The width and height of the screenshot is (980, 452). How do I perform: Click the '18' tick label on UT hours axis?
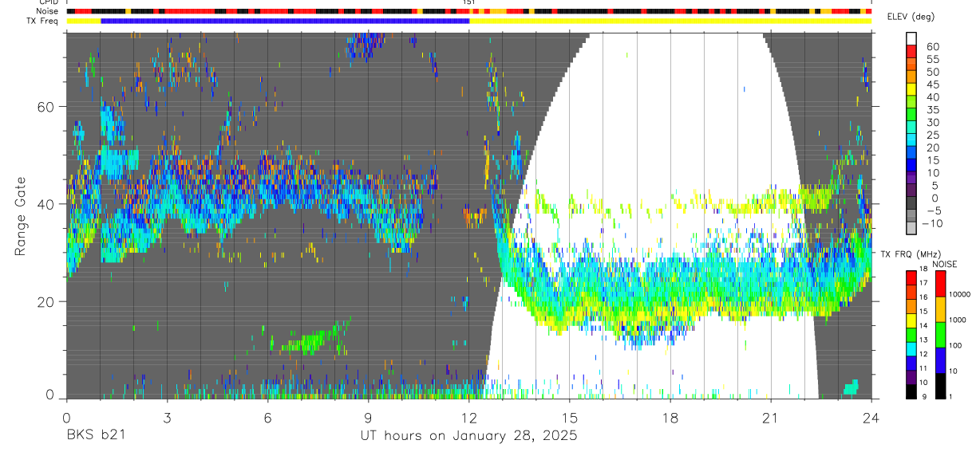pyautogui.click(x=670, y=417)
